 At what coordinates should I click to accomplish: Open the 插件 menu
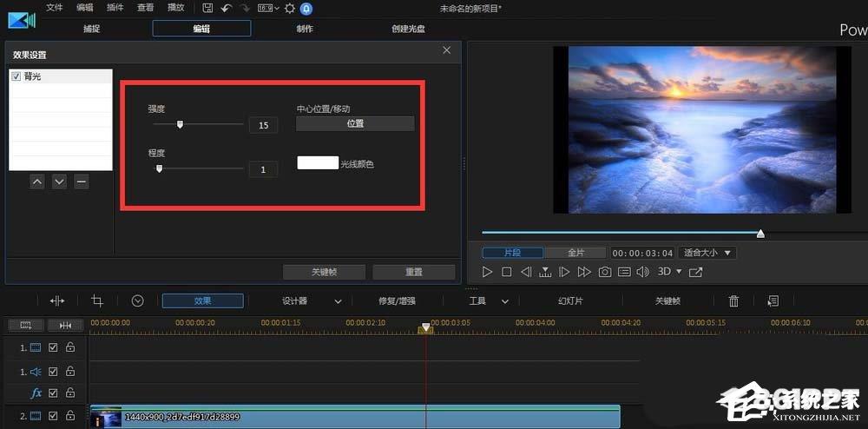pyautogui.click(x=115, y=8)
